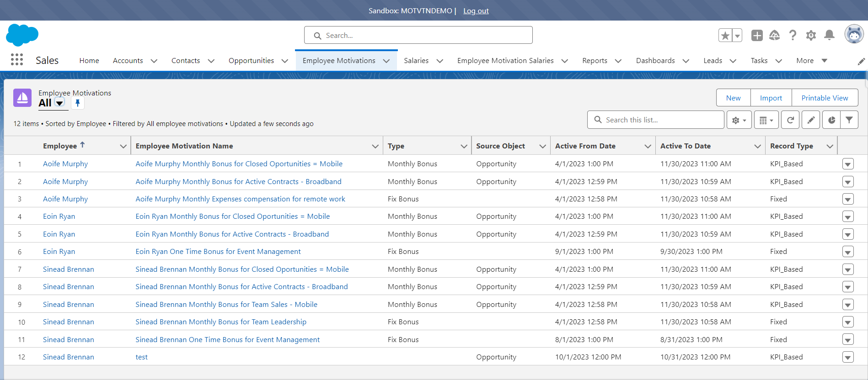Click the Import button

tap(771, 98)
